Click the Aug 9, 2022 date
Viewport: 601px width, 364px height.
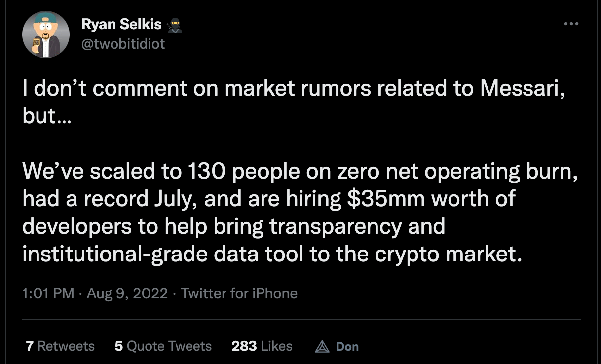pos(127,294)
